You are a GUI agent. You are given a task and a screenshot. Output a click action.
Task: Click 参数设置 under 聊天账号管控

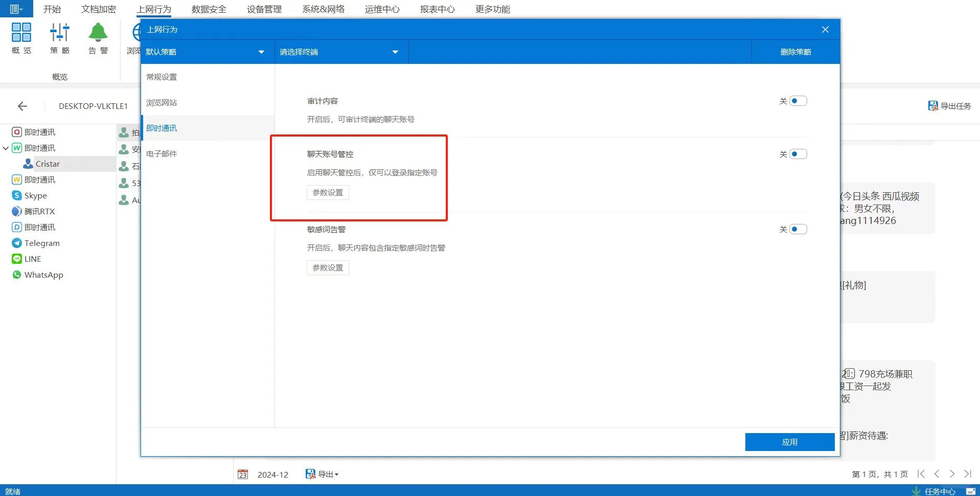(x=328, y=192)
